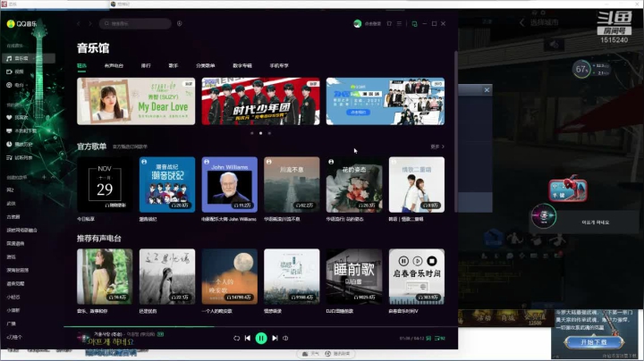Click the 今日私享 caption link

(86, 219)
